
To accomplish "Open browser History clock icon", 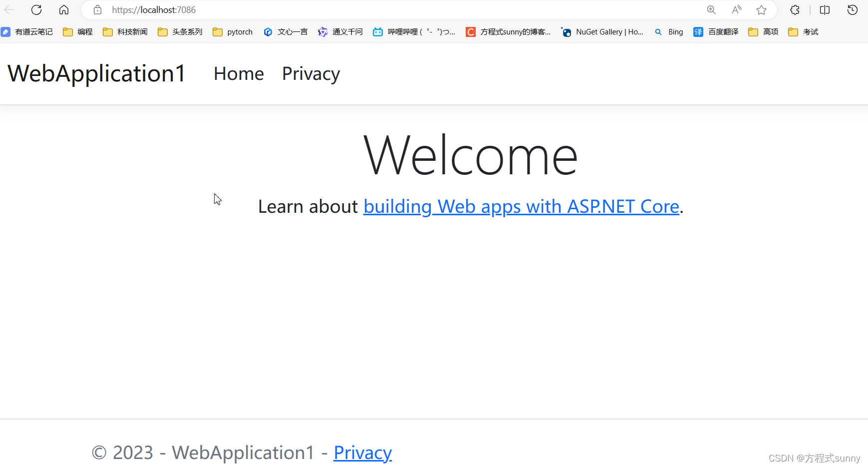I will click(x=853, y=10).
